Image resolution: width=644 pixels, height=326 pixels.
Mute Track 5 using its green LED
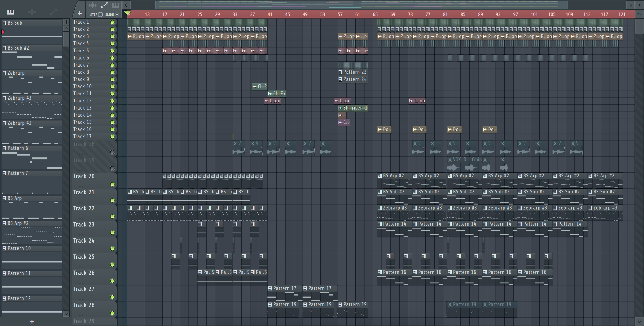pos(112,51)
